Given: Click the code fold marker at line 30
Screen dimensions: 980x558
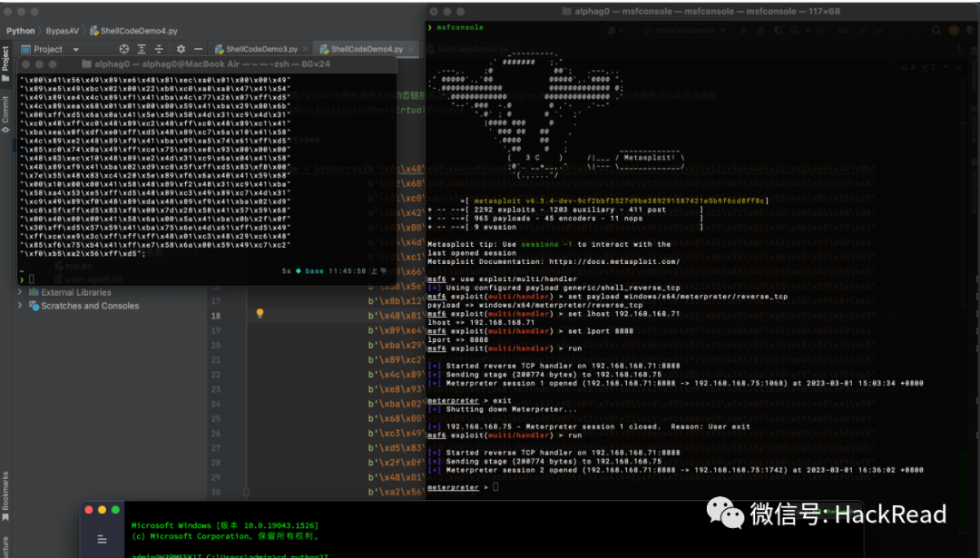Looking at the screenshot, I should (246, 493).
